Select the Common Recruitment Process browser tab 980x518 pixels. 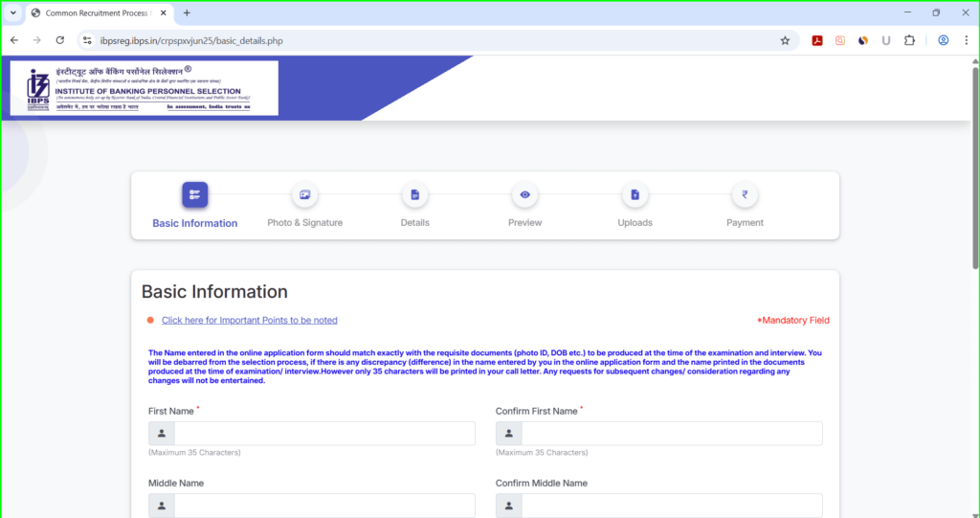pos(99,13)
